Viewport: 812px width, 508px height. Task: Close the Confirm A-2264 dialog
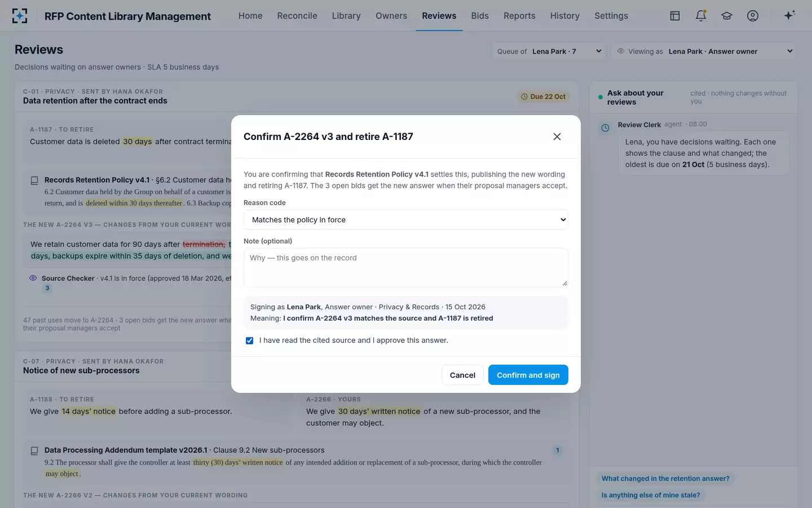click(x=557, y=137)
